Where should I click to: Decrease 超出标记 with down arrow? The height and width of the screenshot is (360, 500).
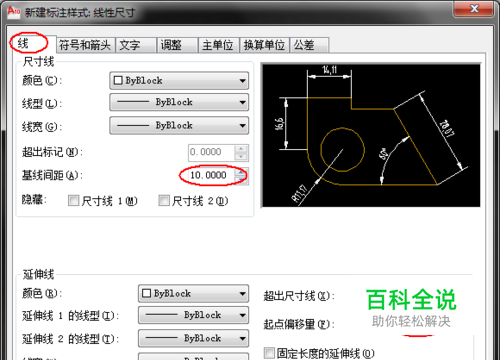point(241,157)
